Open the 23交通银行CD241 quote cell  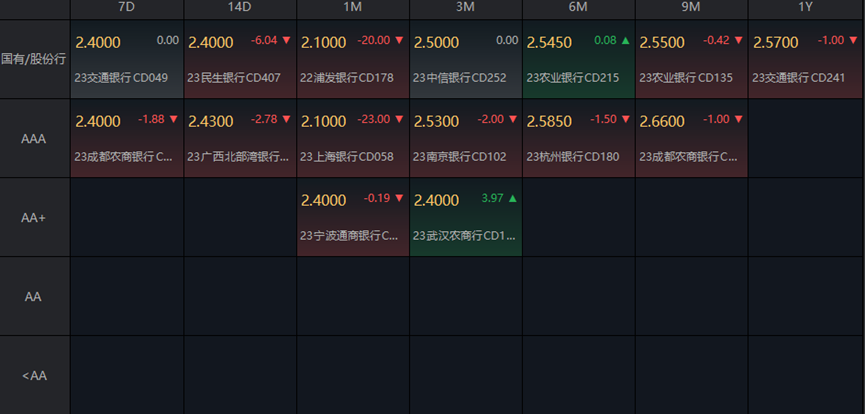point(804,60)
